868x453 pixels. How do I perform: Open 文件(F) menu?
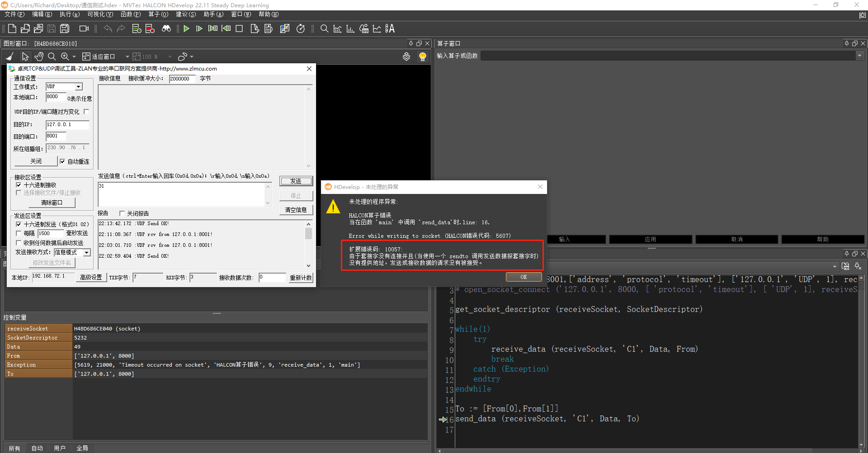pyautogui.click(x=15, y=14)
